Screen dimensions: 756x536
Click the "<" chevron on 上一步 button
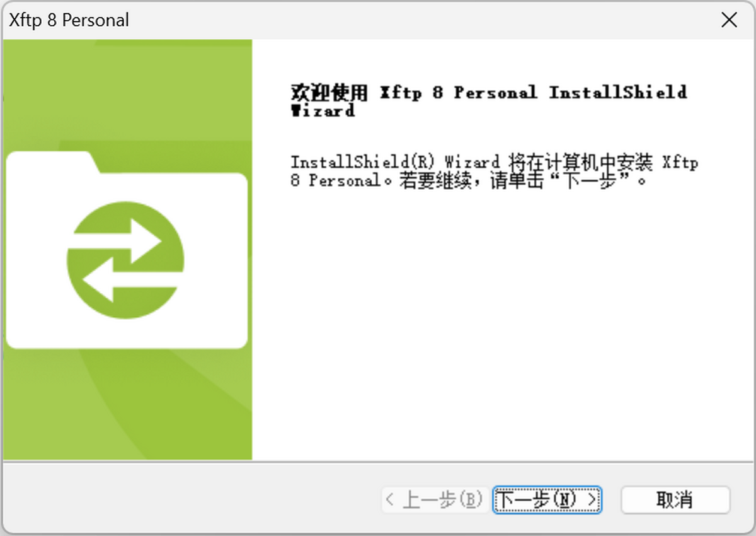390,500
